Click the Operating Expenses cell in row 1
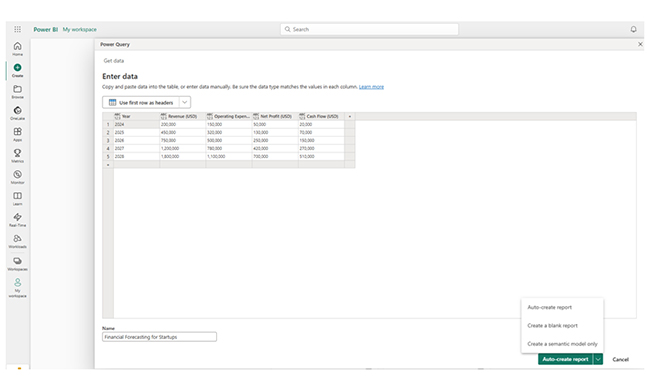The width and height of the screenshot is (650, 389). tap(229, 124)
